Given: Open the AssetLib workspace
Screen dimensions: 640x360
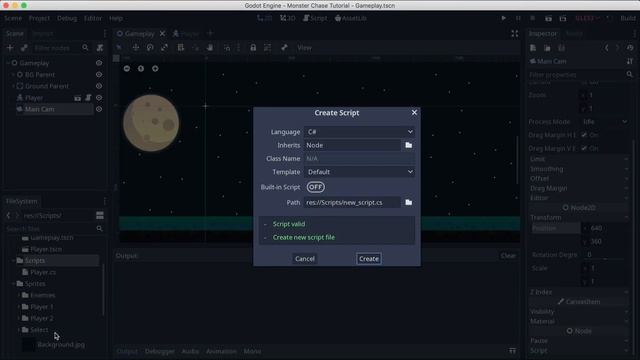Looking at the screenshot, I should coord(351,18).
